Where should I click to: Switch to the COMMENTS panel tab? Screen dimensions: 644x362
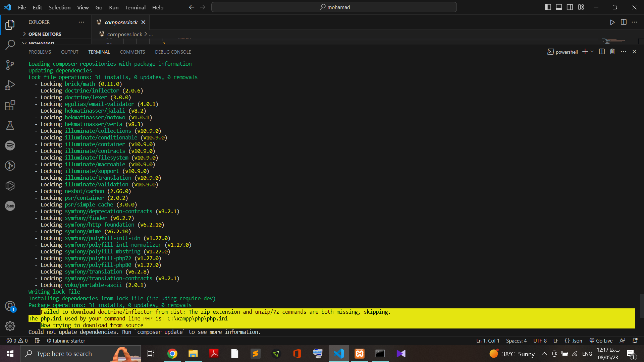pyautogui.click(x=132, y=52)
